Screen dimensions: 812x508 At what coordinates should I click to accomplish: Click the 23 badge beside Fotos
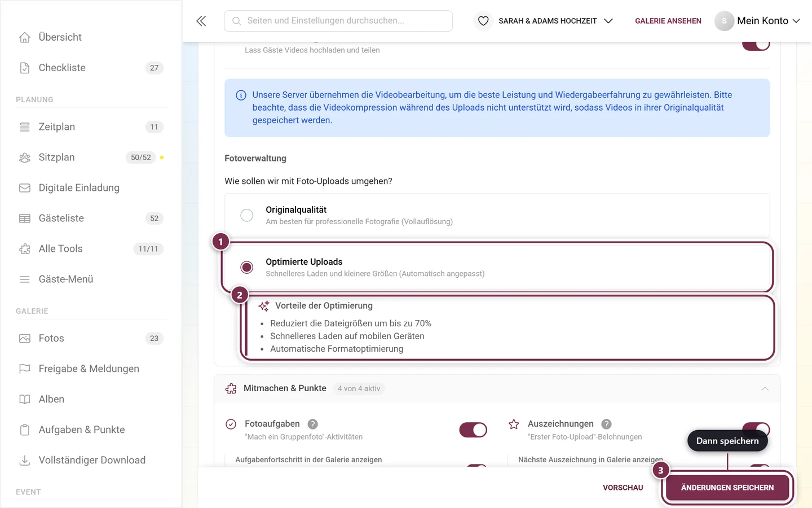(x=154, y=339)
